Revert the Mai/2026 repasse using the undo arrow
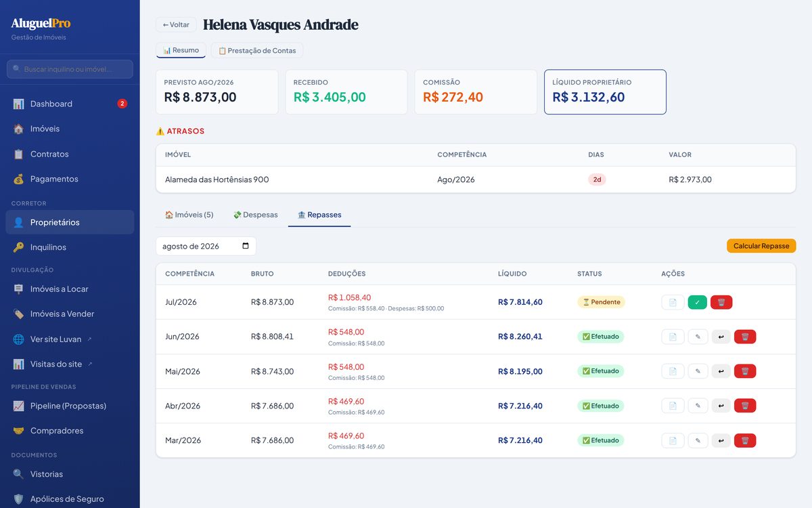 [721, 371]
